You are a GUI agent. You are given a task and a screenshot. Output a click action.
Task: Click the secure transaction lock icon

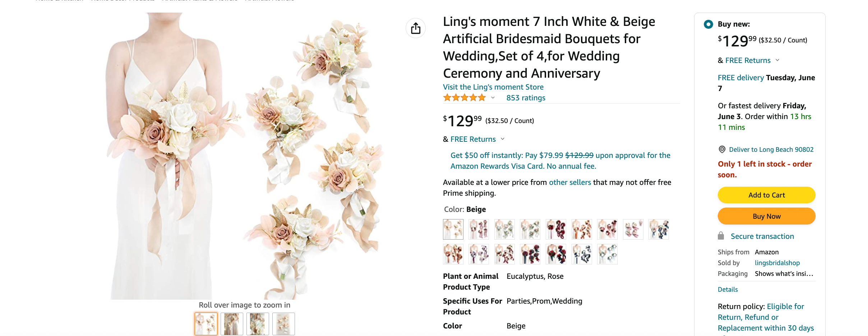pos(721,236)
